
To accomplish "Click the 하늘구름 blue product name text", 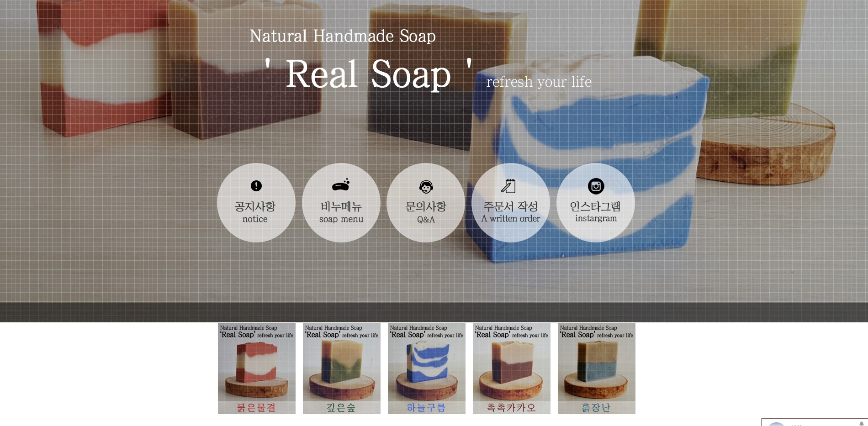I will [x=426, y=407].
